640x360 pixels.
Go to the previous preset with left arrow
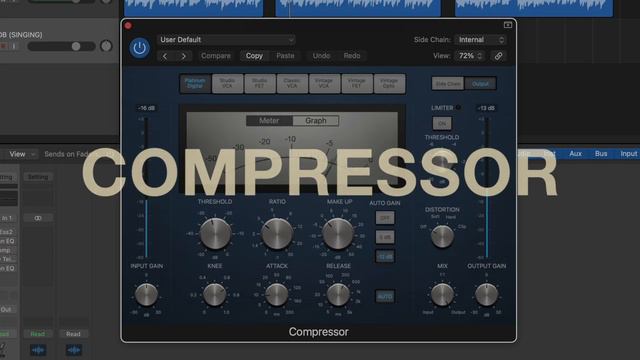pos(165,56)
